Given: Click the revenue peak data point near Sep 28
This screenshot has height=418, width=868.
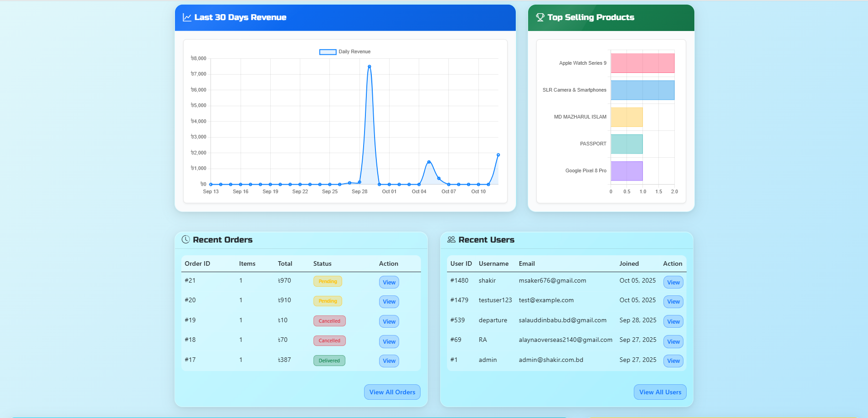Looking at the screenshot, I should [370, 67].
